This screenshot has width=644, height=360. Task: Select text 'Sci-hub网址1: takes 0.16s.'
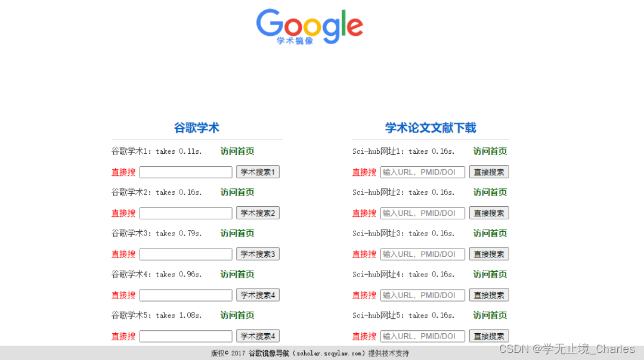coord(404,151)
